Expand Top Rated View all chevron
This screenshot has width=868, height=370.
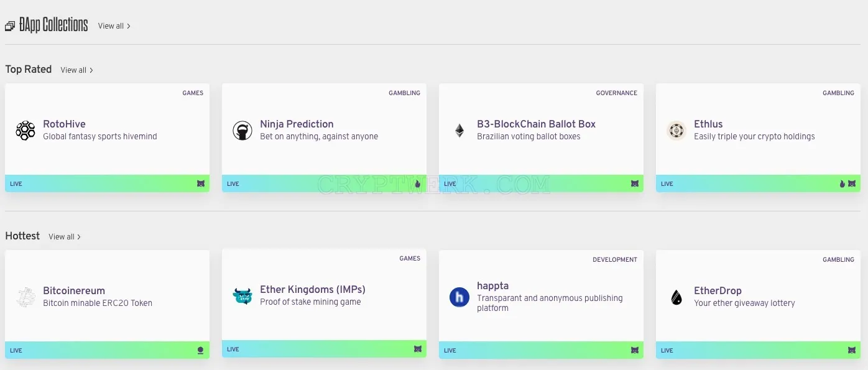coord(91,70)
